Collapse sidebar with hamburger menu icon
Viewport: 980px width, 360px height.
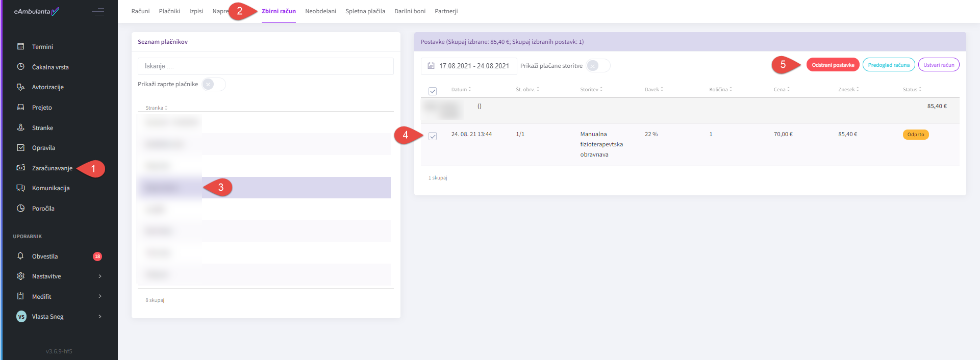(98, 12)
